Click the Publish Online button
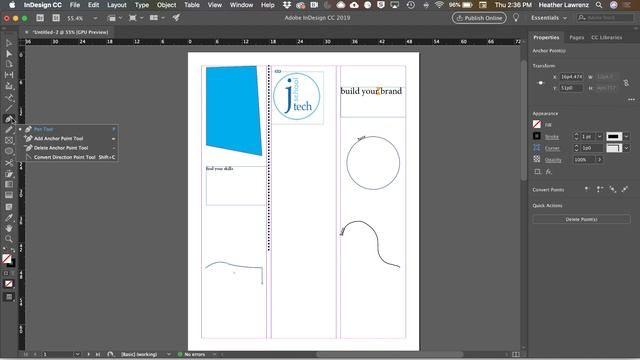The height and width of the screenshot is (360, 640). click(x=479, y=18)
